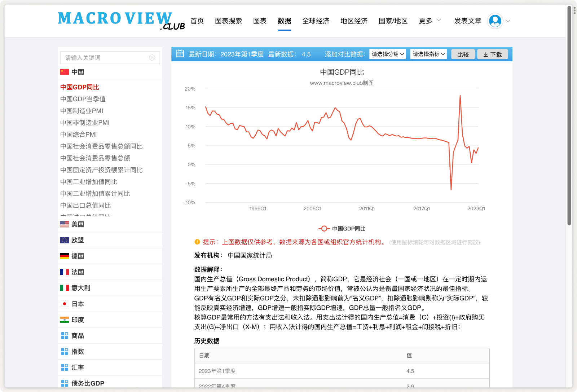Click the 比较 compare button

[463, 54]
